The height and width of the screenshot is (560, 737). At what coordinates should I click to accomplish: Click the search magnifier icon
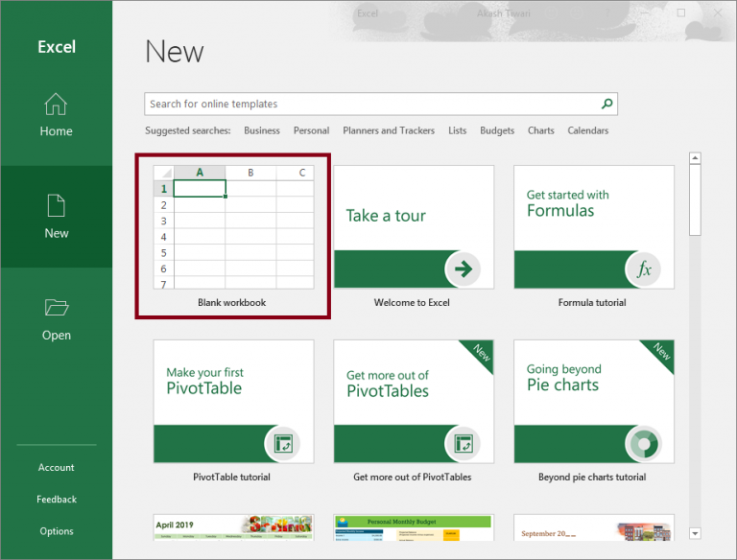606,104
